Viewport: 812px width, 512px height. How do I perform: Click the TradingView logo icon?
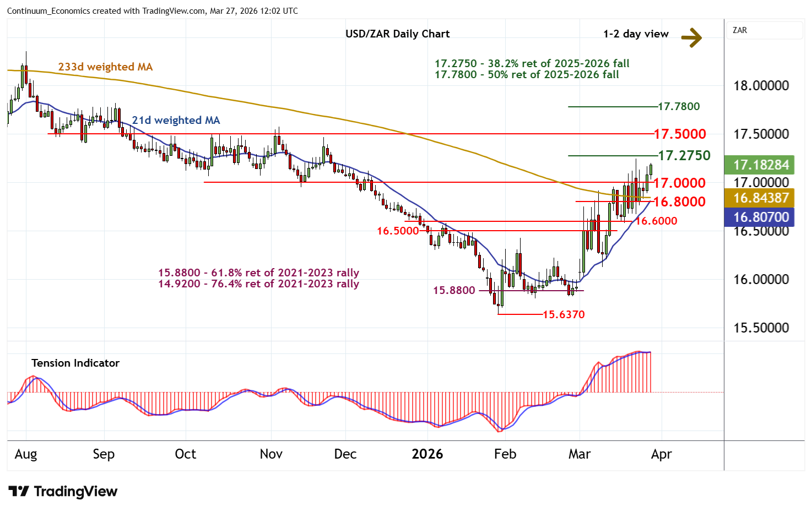[19, 491]
